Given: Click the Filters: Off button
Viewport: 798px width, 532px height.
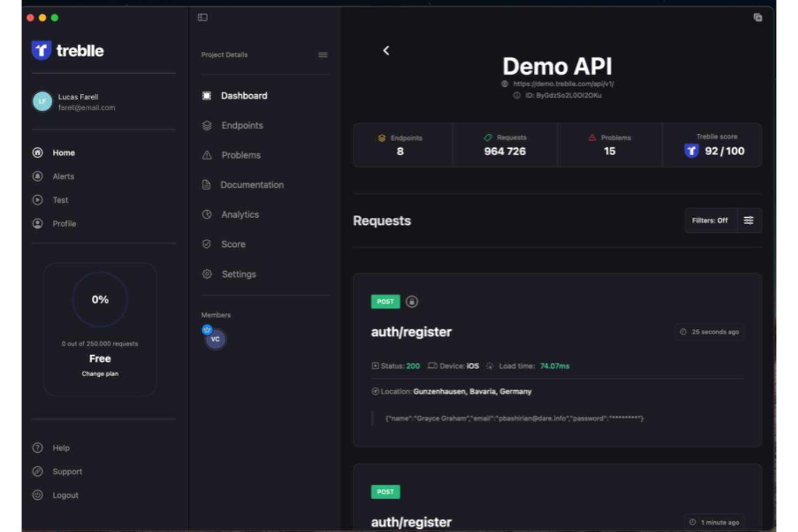Looking at the screenshot, I should pyautogui.click(x=710, y=220).
